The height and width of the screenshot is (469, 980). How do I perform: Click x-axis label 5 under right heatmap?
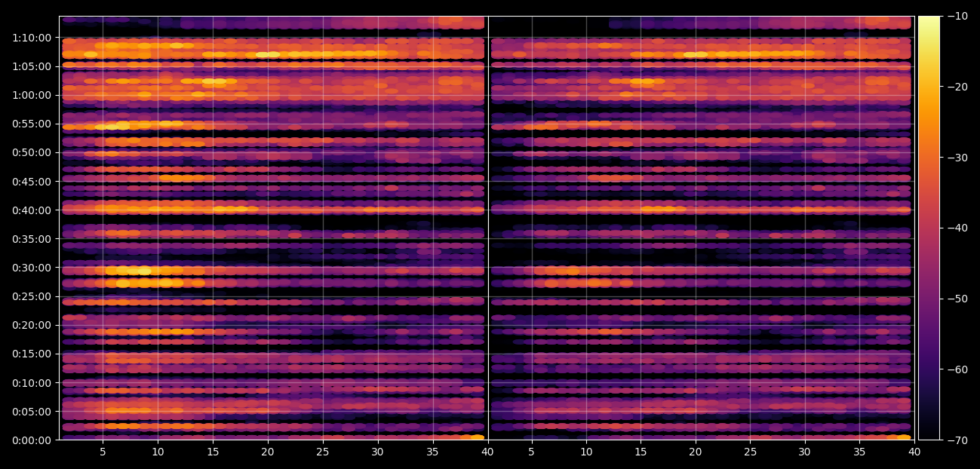[x=531, y=452]
